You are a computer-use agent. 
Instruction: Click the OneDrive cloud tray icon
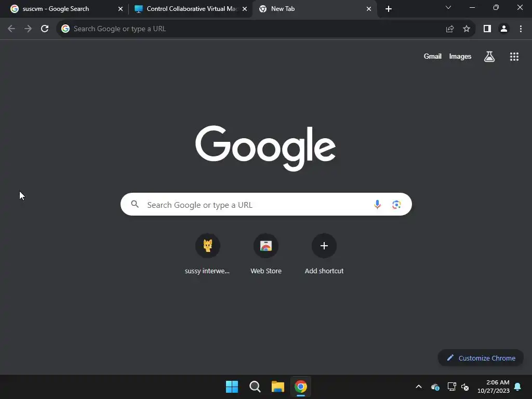click(435, 387)
